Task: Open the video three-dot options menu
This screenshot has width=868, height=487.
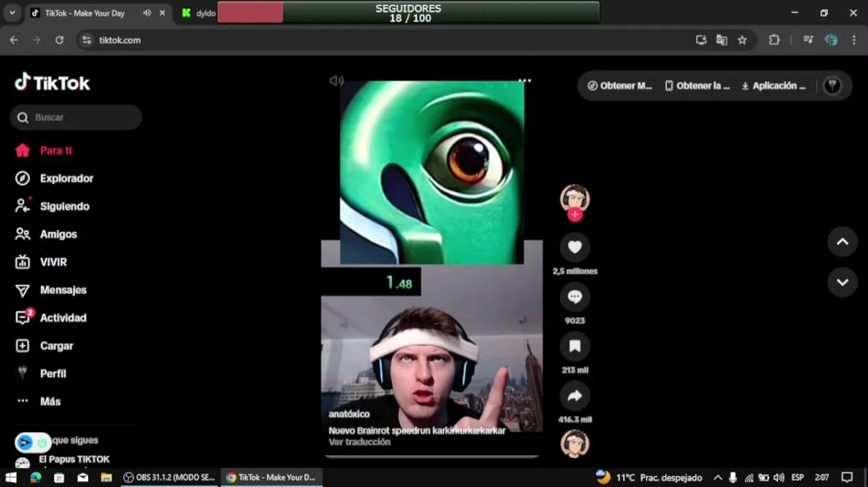Action: pyautogui.click(x=525, y=80)
